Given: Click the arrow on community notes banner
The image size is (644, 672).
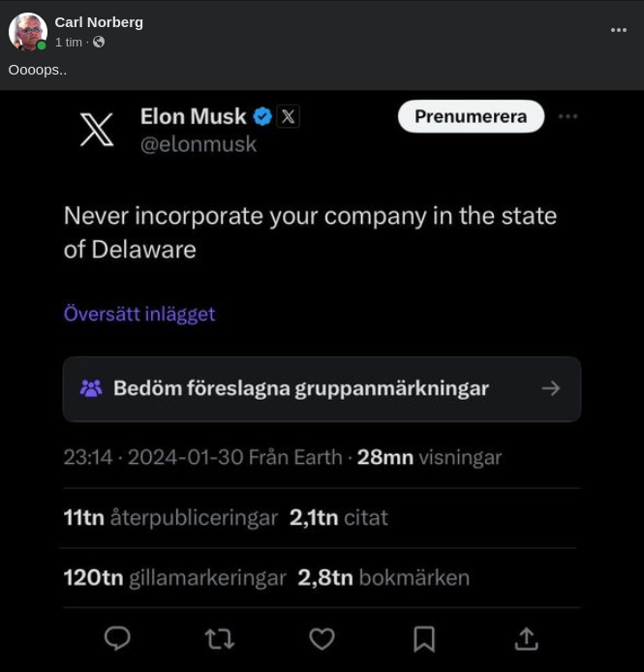Looking at the screenshot, I should pyautogui.click(x=551, y=388).
